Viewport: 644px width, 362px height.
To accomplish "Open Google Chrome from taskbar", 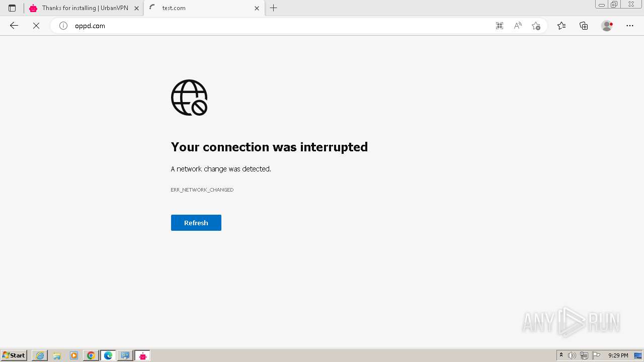I will (91, 355).
